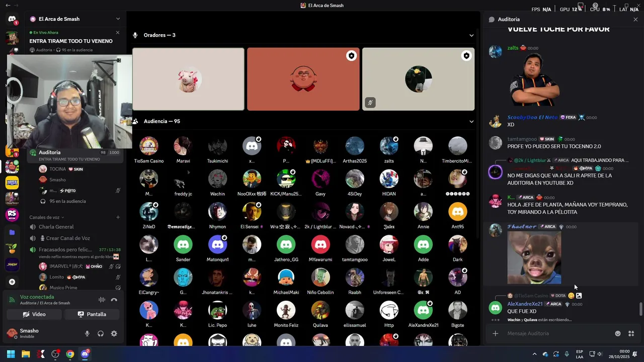644x362 pixels.
Task: Open ESP LAA language selector
Action: click(580, 354)
